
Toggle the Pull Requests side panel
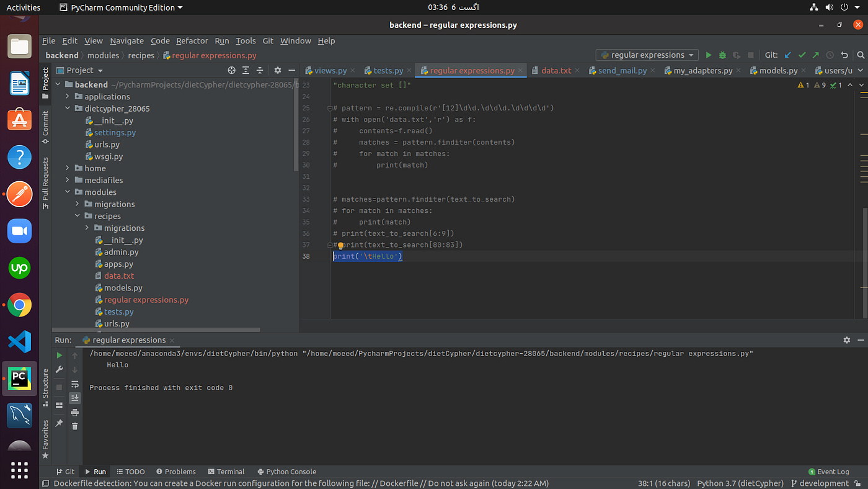[x=45, y=182]
